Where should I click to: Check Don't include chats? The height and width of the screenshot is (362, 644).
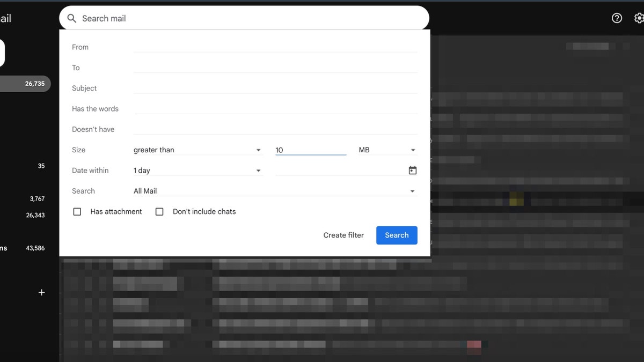[159, 211]
